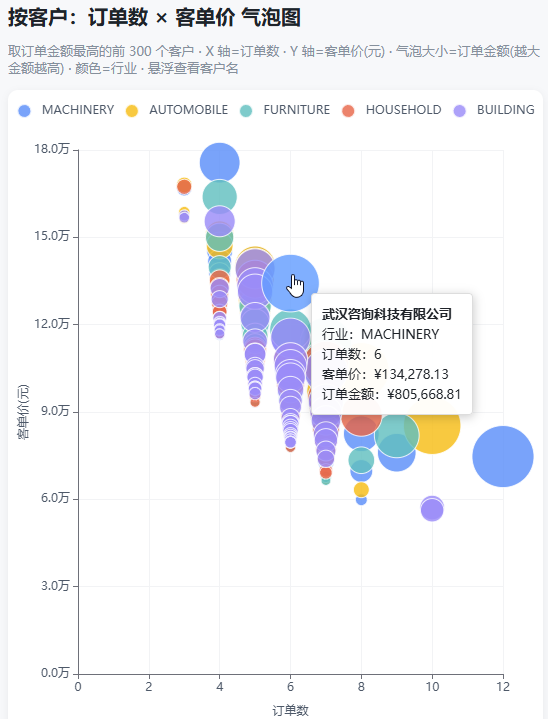This screenshot has height=719, width=548.
Task: Click the teal FURNITURE legend dot
Action: point(246,111)
